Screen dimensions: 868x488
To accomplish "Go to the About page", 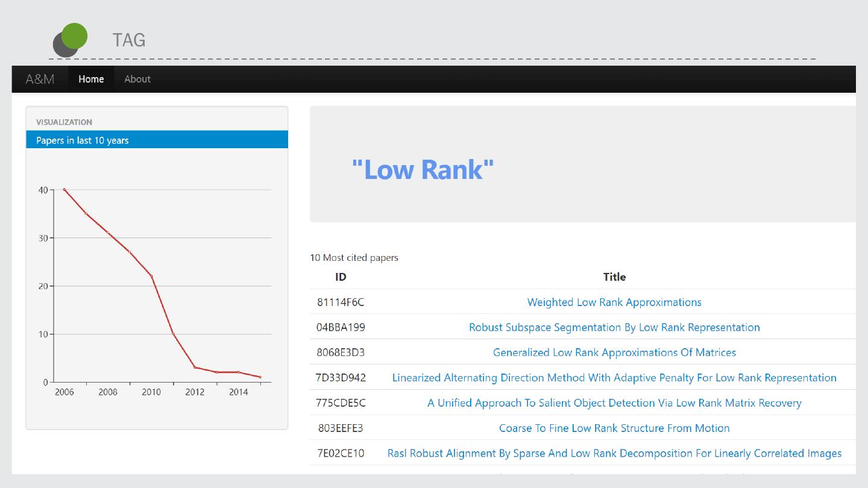I will (137, 79).
